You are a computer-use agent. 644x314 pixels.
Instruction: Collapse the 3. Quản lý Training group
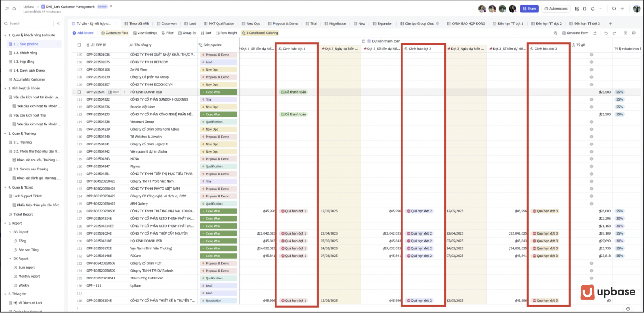tap(5, 134)
